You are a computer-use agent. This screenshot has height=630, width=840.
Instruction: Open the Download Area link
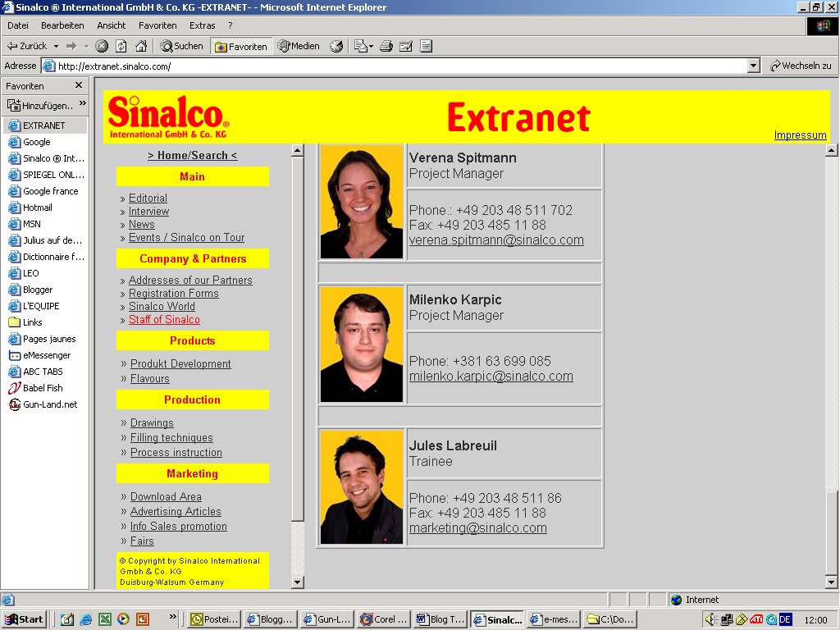166,496
